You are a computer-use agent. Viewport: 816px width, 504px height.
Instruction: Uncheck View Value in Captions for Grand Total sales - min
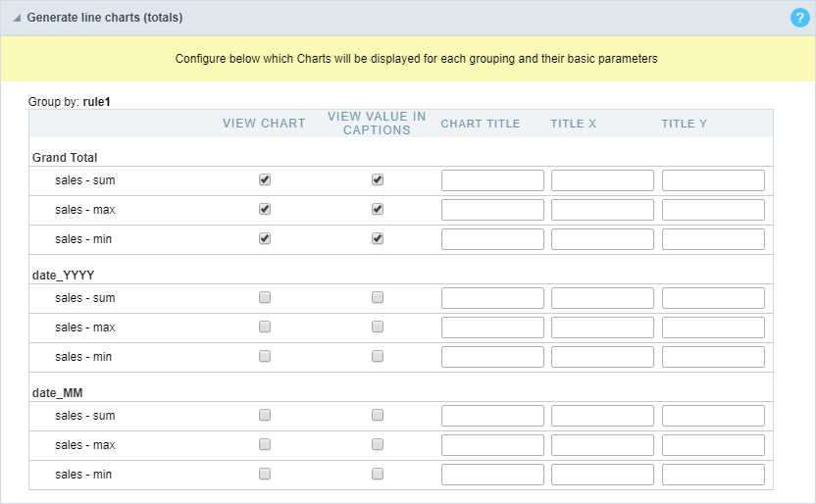point(378,238)
